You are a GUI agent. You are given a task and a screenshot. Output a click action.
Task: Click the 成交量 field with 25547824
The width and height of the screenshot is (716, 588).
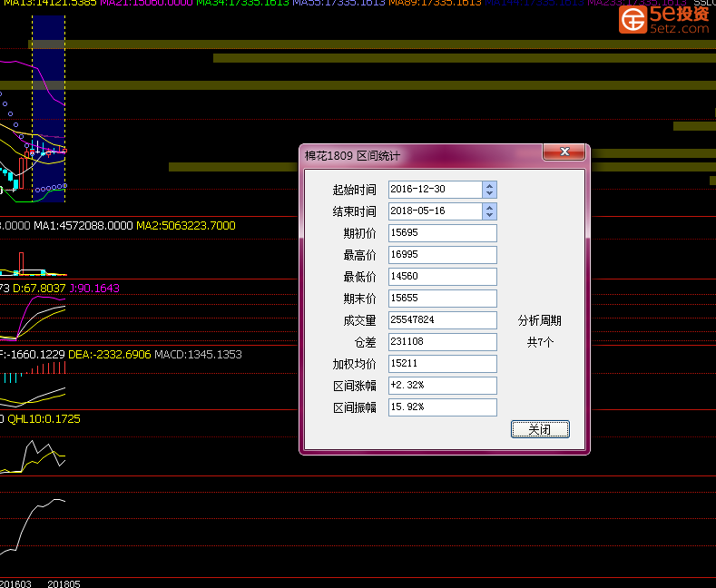coord(443,320)
